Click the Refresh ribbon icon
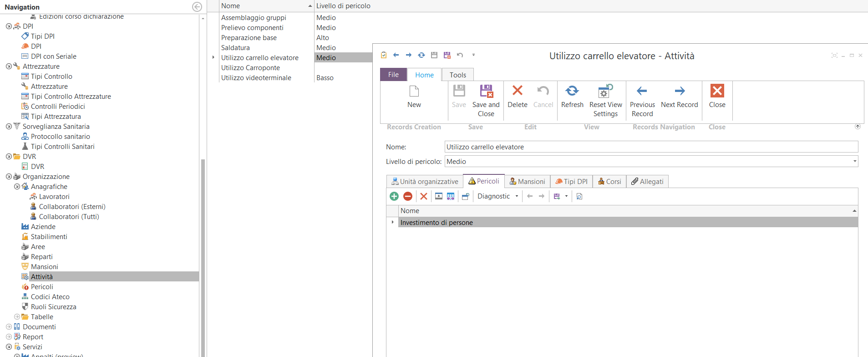The image size is (868, 357). pos(572,91)
